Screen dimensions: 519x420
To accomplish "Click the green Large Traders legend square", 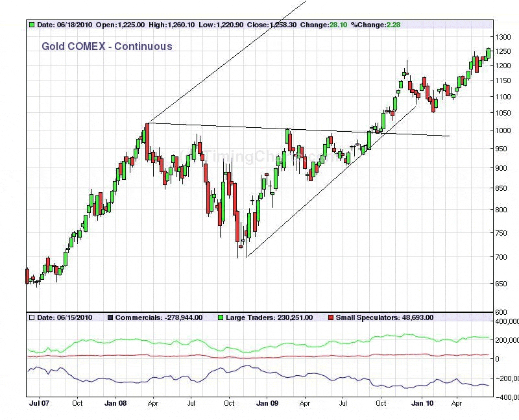I will pyautogui.click(x=220, y=317).
